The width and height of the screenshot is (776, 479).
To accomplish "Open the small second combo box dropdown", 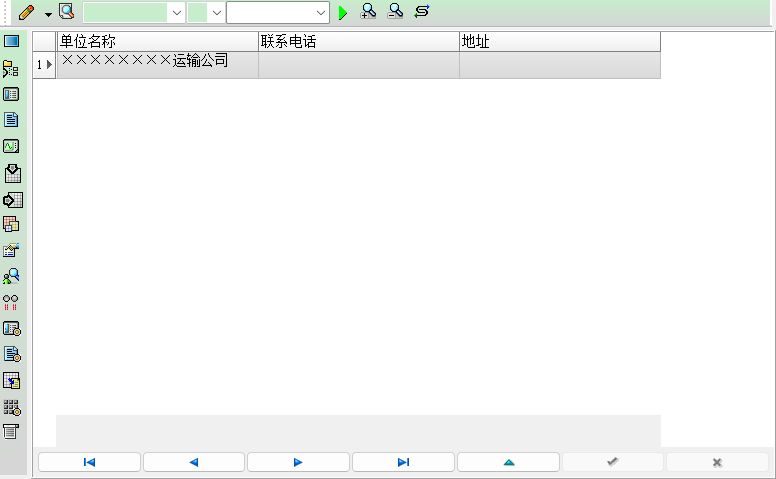I will (x=217, y=13).
